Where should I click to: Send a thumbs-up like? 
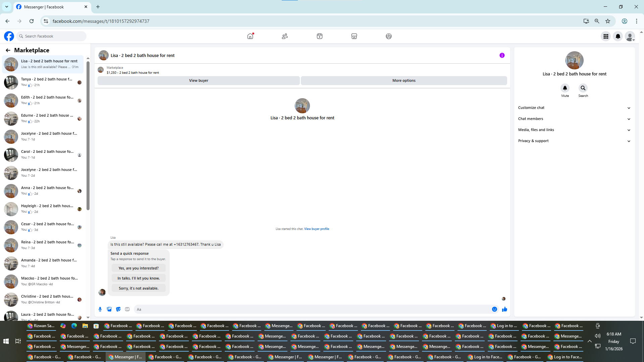(504, 309)
